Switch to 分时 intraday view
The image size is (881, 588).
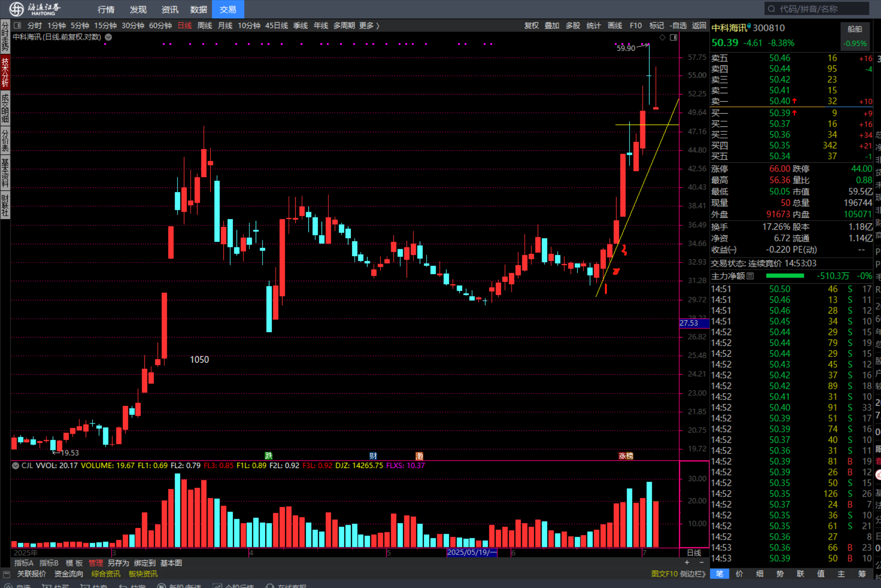click(34, 26)
